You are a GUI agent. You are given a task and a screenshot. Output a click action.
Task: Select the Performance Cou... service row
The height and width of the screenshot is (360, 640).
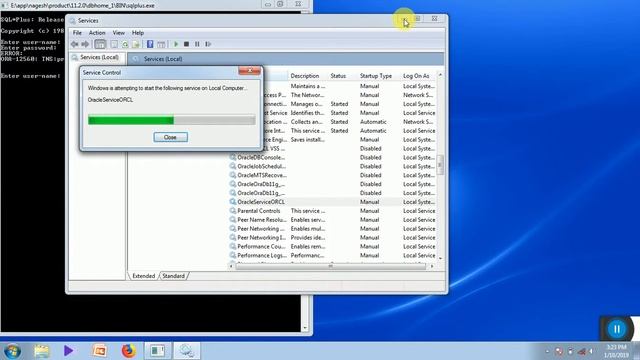click(332, 247)
